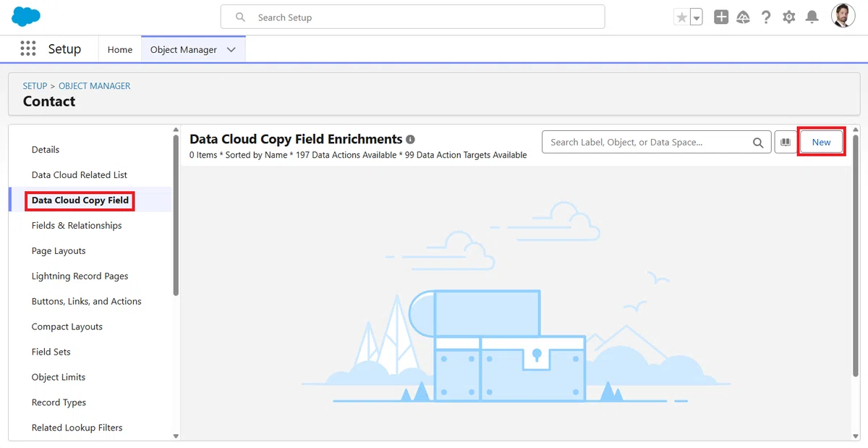This screenshot has width=868, height=448.
Task: Open the Setup gear menu
Action: point(788,17)
